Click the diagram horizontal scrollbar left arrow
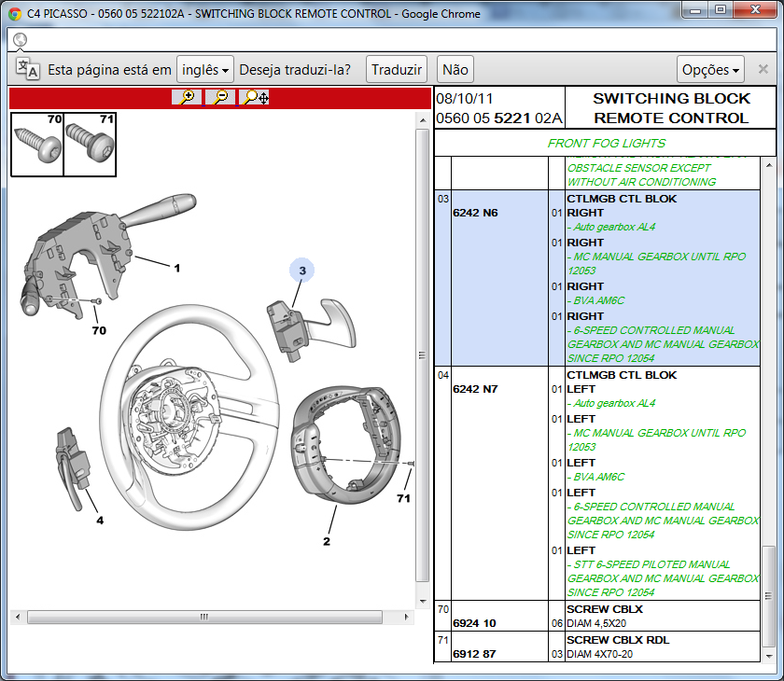This screenshot has width=784, height=681. [x=18, y=617]
